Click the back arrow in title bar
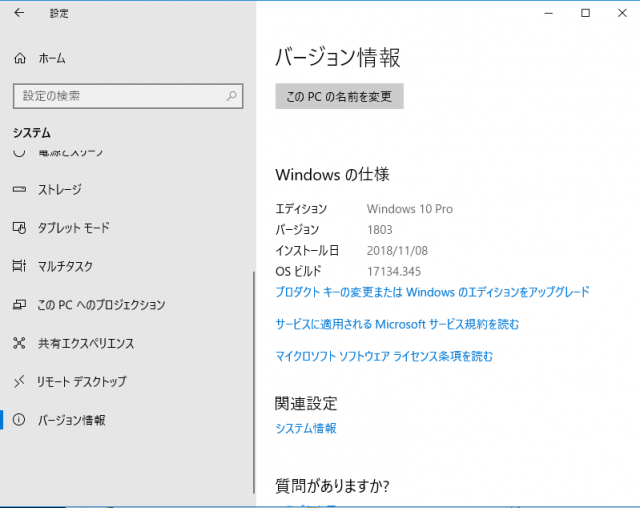640x508 pixels. pos(19,14)
